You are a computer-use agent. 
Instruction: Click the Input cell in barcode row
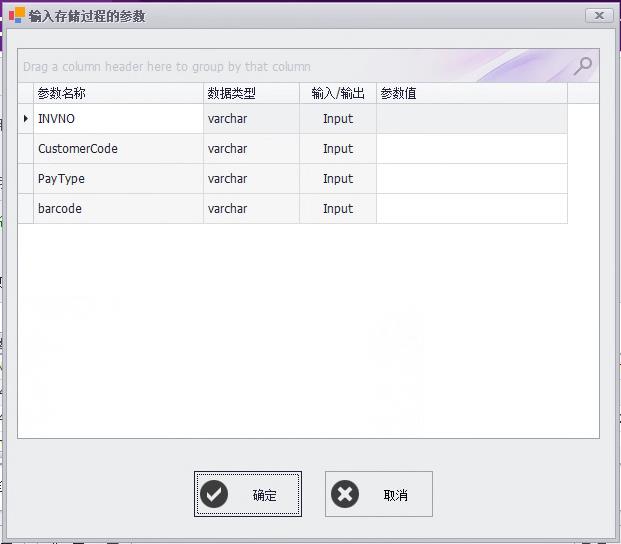(x=338, y=209)
